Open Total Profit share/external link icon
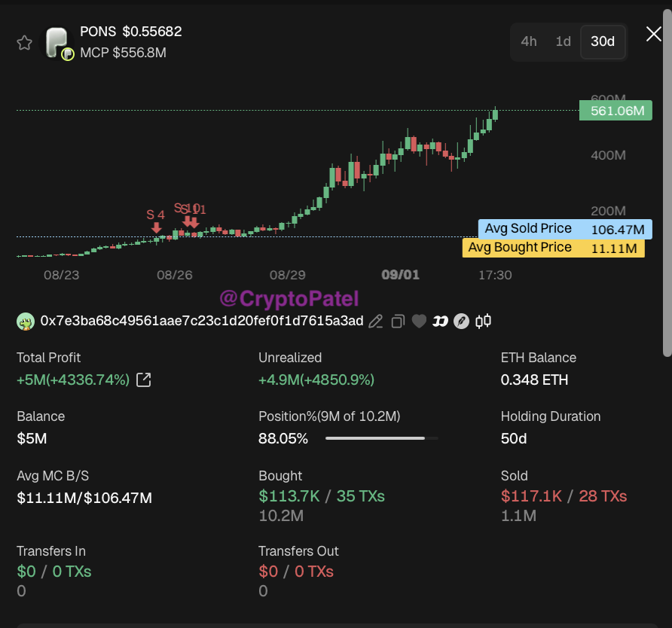Viewport: 672px width, 628px height. click(144, 380)
